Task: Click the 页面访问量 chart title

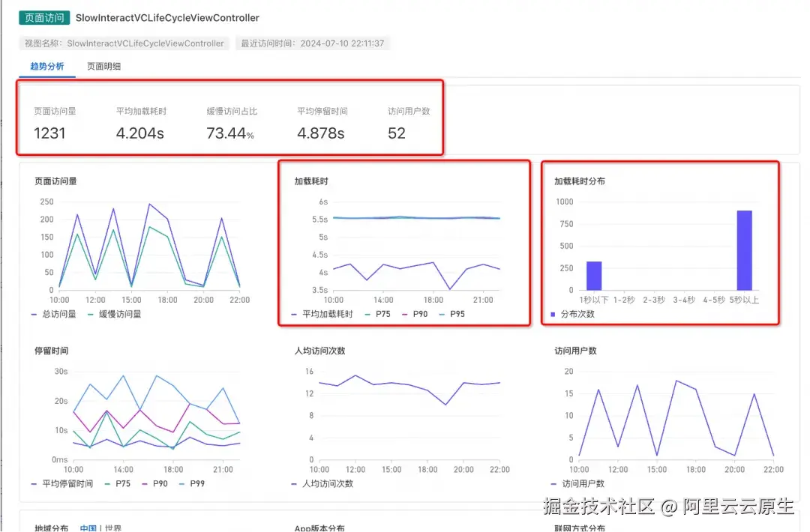Action: point(55,181)
